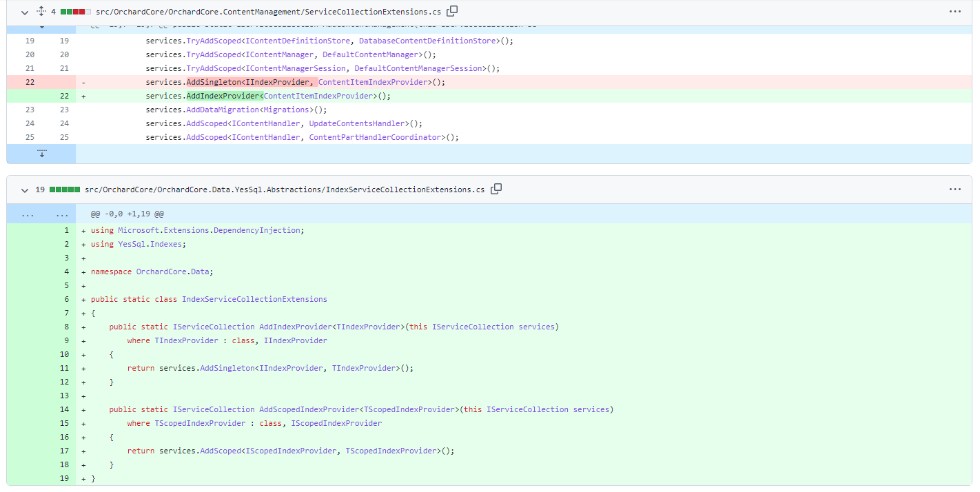980x492 pixels.
Task: Click 'AddDataMigration' on line 23
Action: [x=223, y=110]
